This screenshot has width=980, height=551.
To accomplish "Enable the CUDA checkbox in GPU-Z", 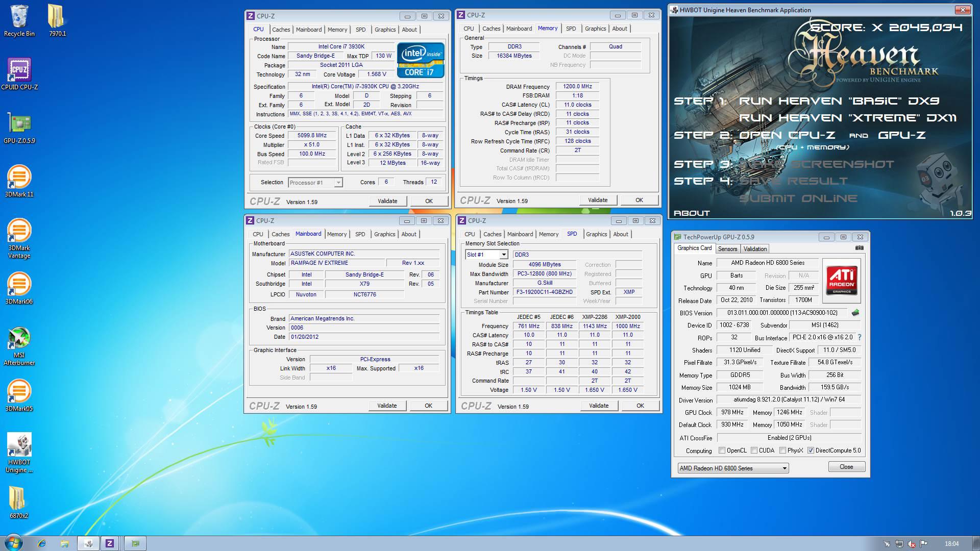I will pos(754,450).
